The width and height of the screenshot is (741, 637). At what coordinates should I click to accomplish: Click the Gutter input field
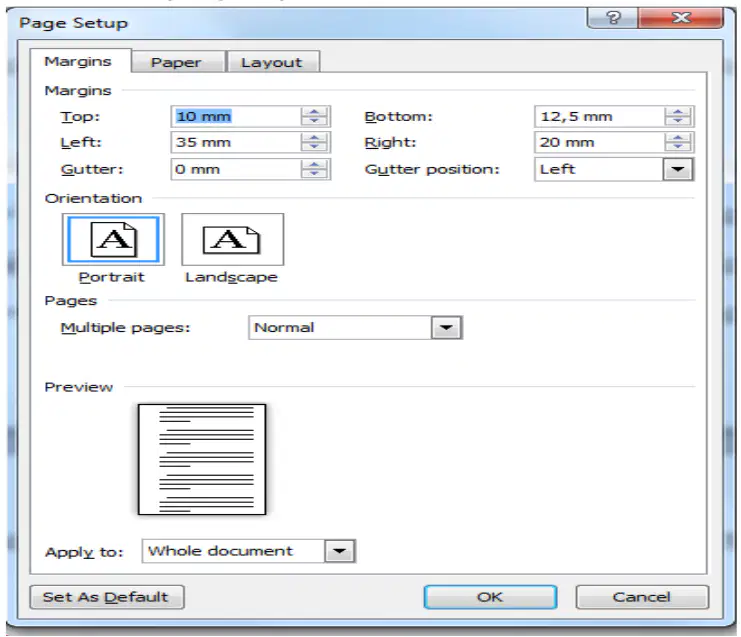point(236,169)
